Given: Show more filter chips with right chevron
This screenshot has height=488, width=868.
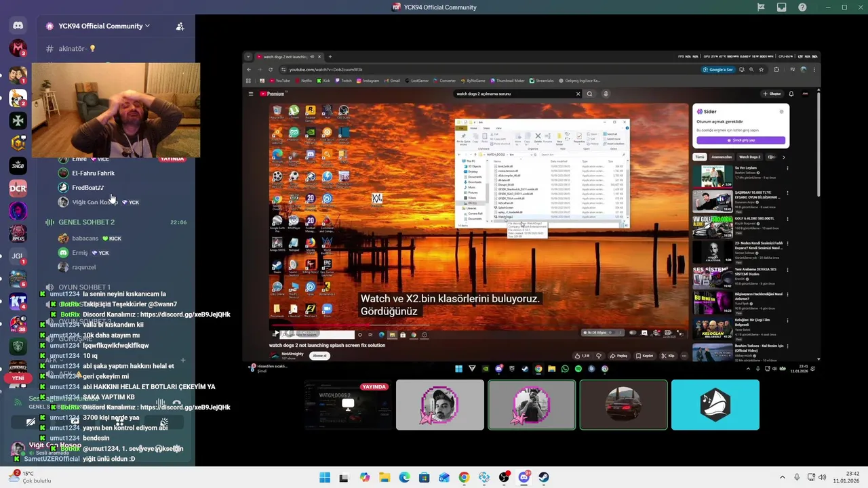Looking at the screenshot, I should [784, 157].
